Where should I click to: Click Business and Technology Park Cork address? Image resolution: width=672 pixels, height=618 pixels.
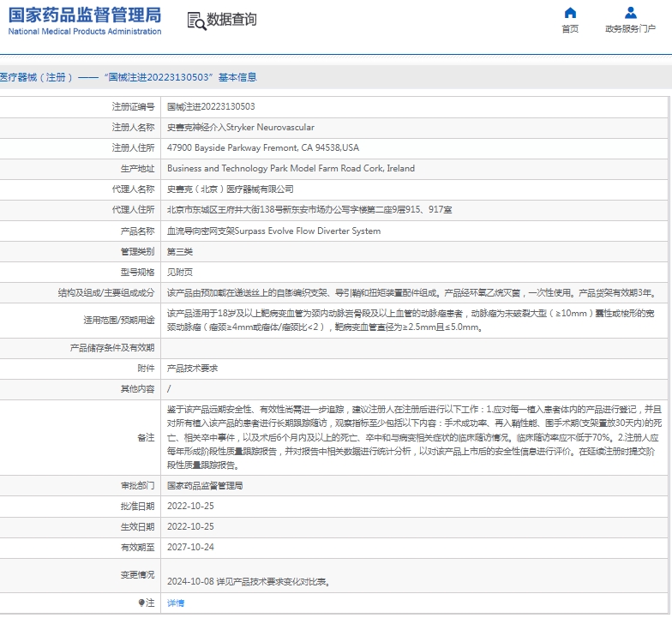[x=291, y=168]
